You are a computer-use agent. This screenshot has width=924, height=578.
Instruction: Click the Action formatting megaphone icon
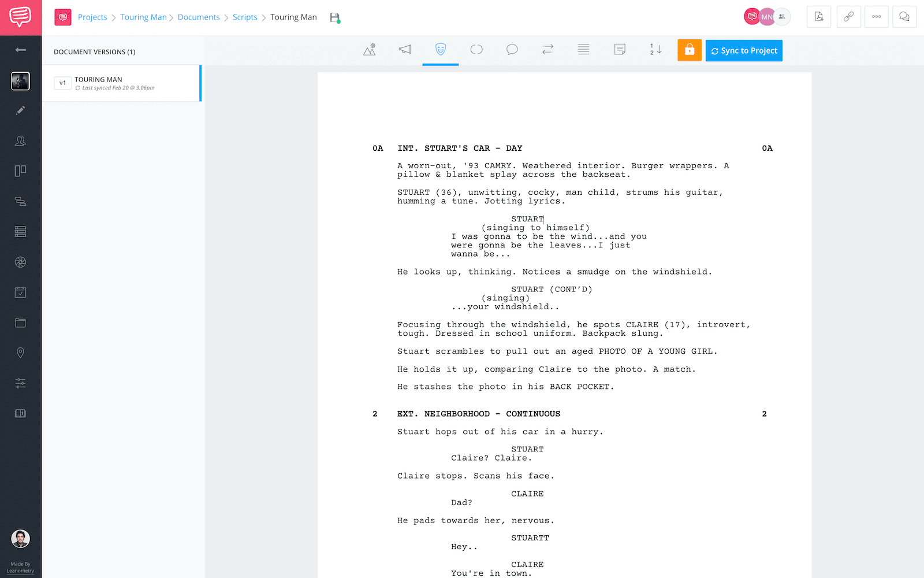(405, 50)
